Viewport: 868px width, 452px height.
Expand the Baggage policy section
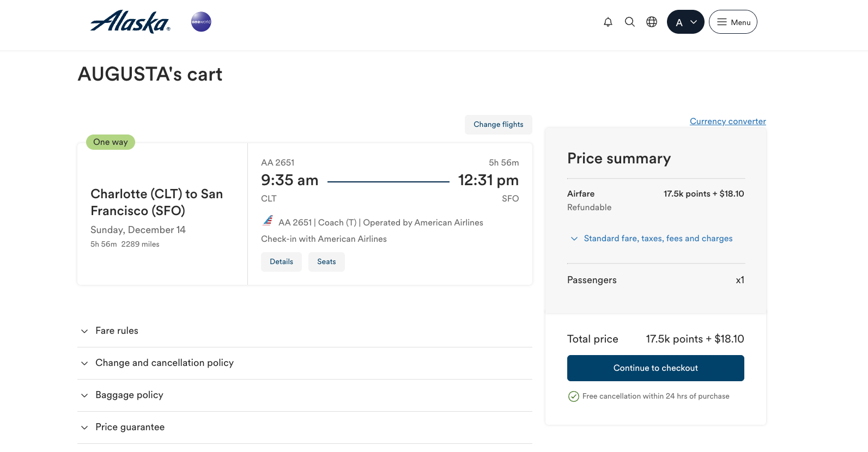pos(129,395)
